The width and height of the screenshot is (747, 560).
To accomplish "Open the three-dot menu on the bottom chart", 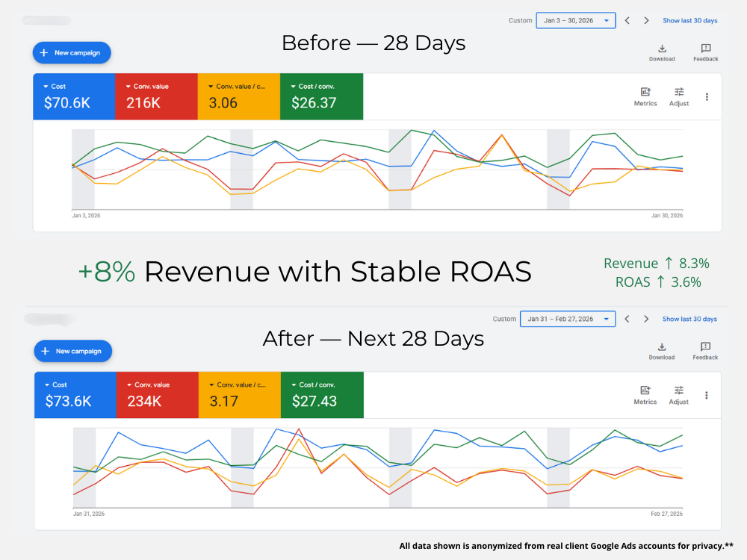I will pos(707,395).
